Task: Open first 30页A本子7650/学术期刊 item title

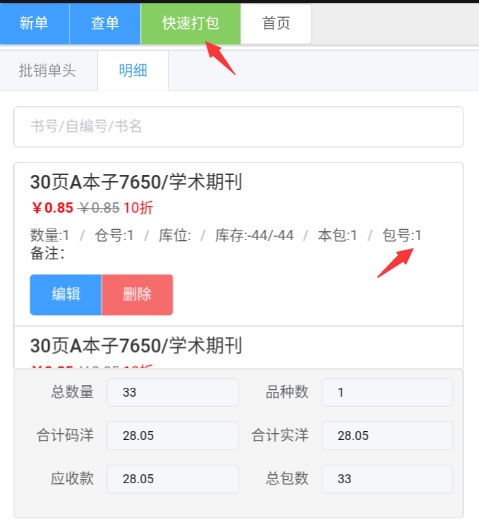Action: coord(136,182)
